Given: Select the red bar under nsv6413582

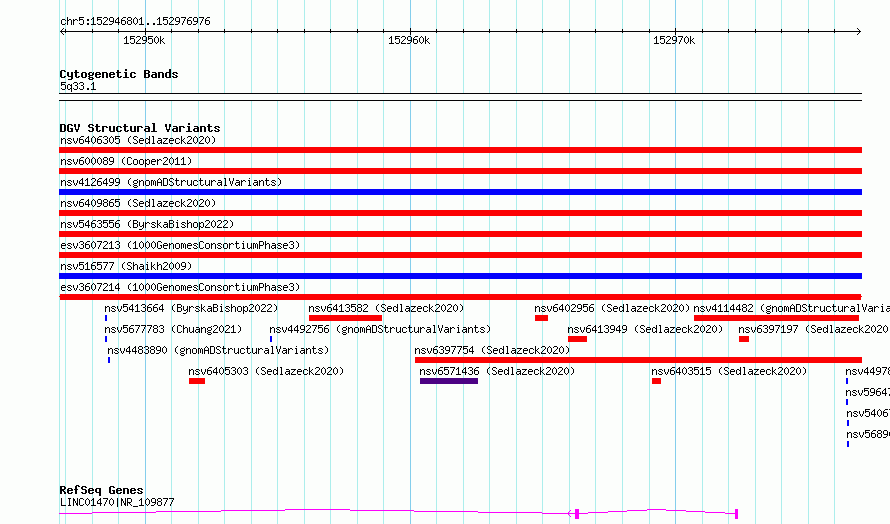Looking at the screenshot, I should (345, 318).
